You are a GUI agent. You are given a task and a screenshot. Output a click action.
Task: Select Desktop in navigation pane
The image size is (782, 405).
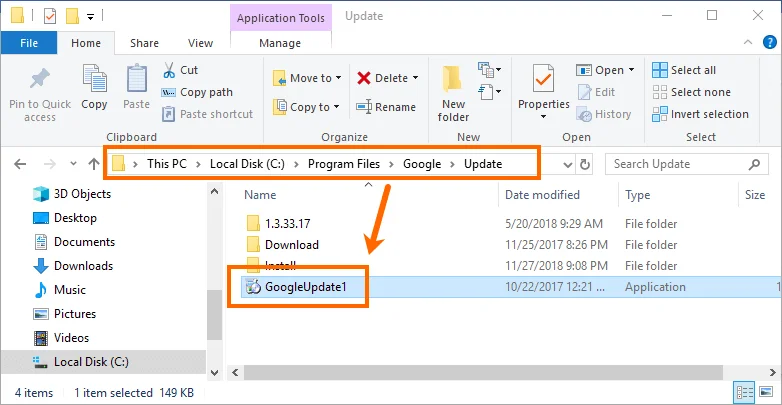click(x=64, y=218)
